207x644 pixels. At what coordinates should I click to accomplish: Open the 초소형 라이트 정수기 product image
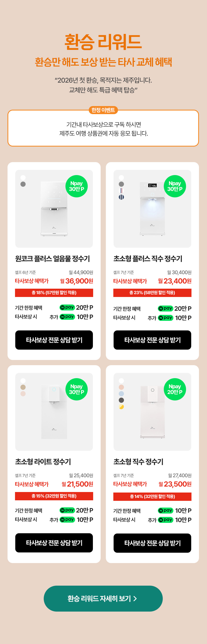coord(54,412)
